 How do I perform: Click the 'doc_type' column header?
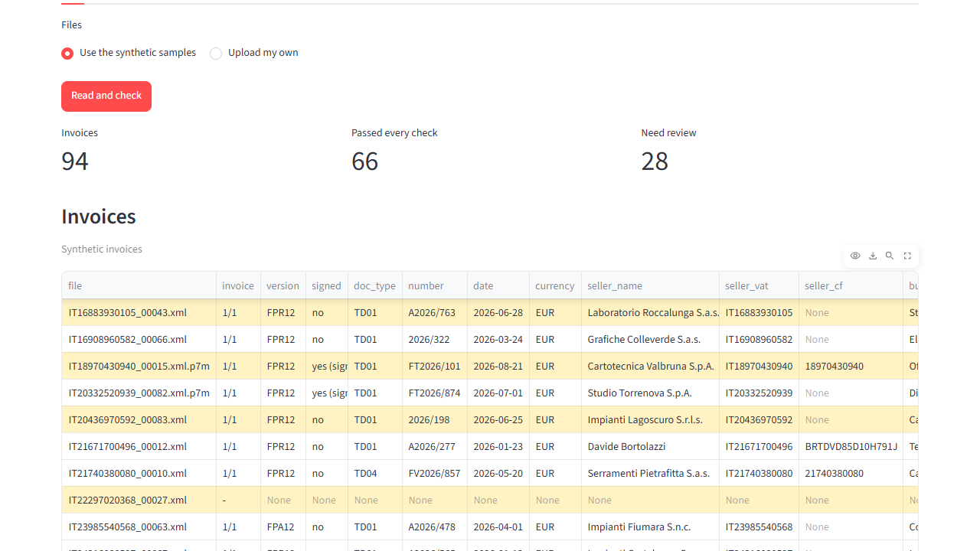(375, 285)
